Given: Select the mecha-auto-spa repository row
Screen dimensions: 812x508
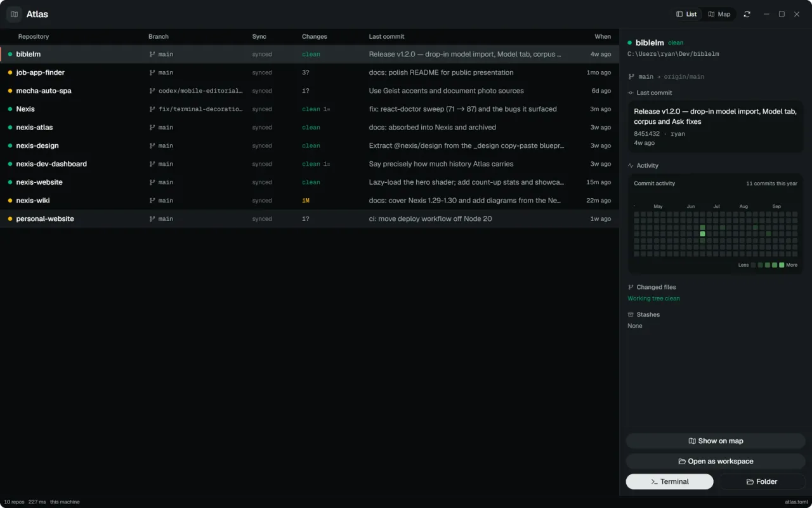Looking at the screenshot, I should tap(310, 91).
